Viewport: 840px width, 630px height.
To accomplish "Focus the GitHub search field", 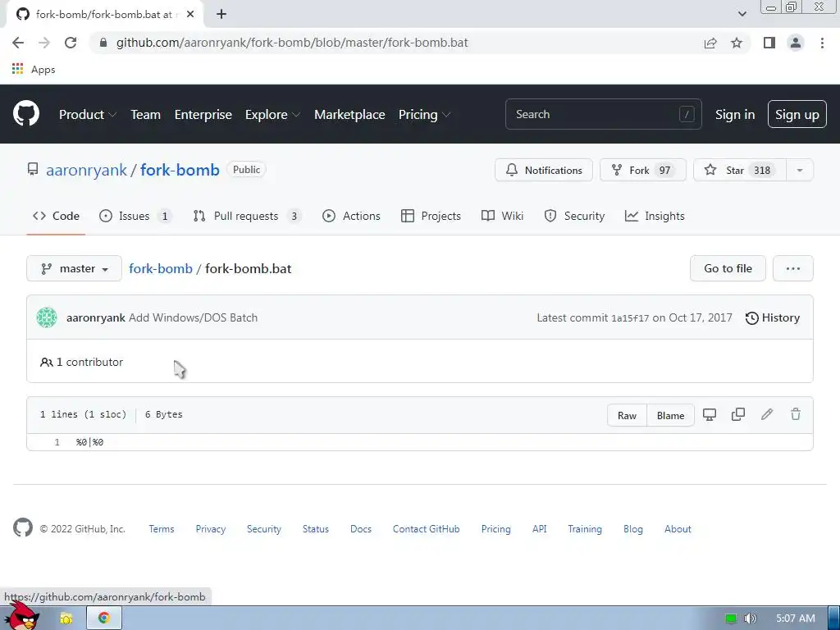I will pos(603,114).
